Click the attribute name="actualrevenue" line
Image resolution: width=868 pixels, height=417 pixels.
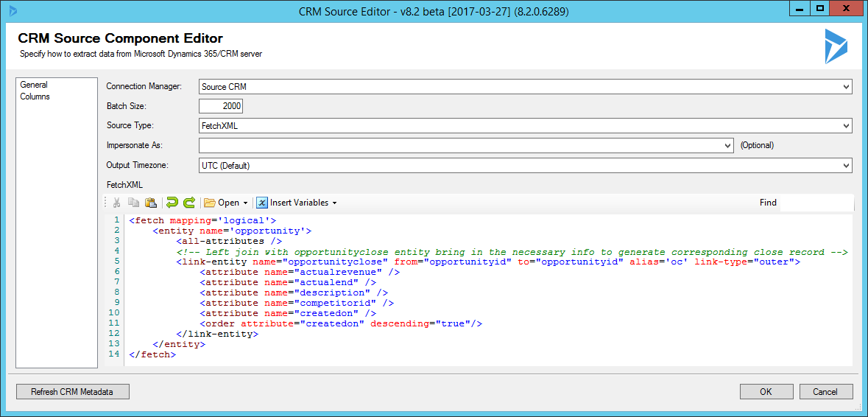[300, 273]
